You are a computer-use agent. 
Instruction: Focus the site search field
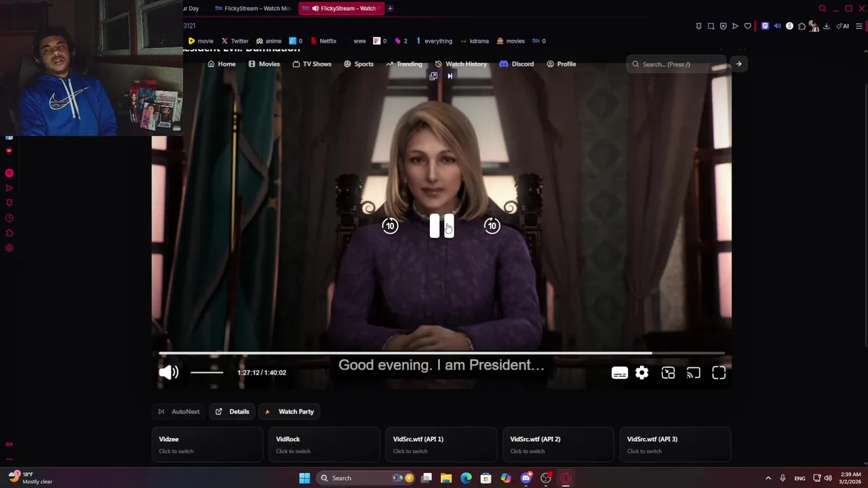676,64
